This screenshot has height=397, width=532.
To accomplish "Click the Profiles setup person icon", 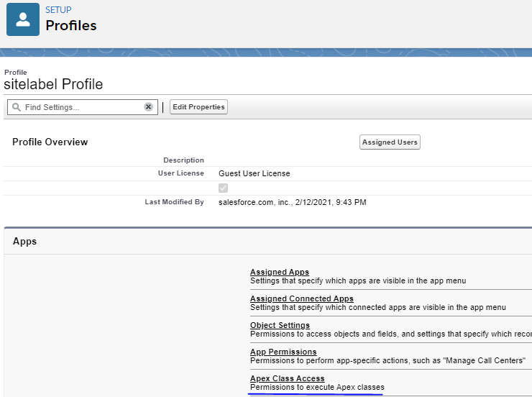I will point(22,19).
